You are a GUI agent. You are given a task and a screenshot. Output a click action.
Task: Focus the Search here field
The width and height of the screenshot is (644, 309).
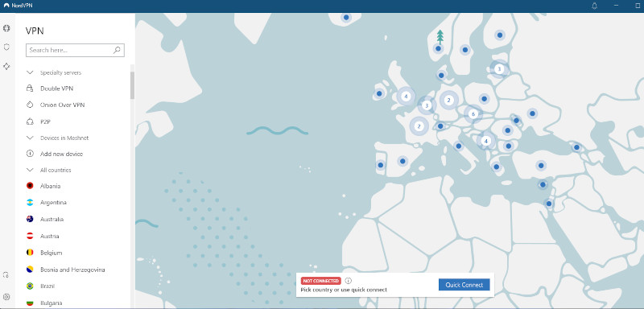tap(75, 50)
